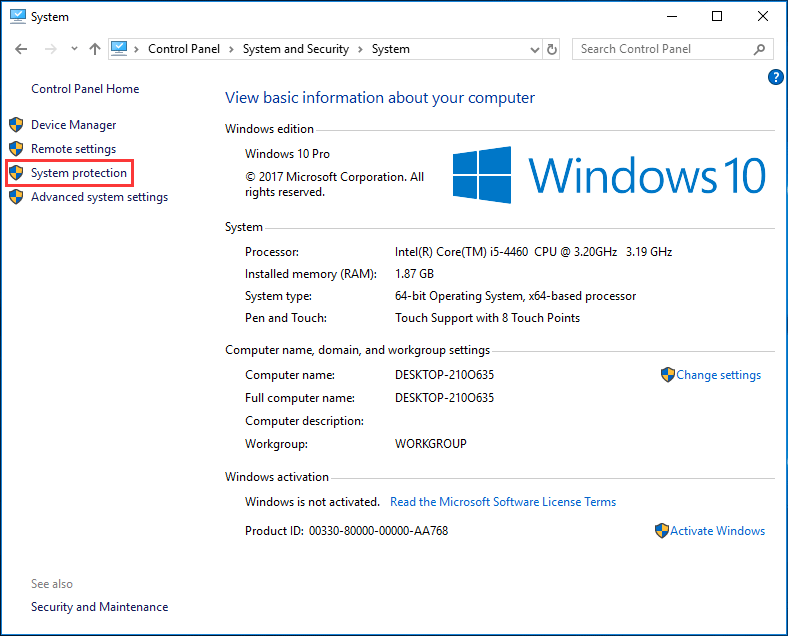Click the shield icon beside Device Manager

pos(16,125)
